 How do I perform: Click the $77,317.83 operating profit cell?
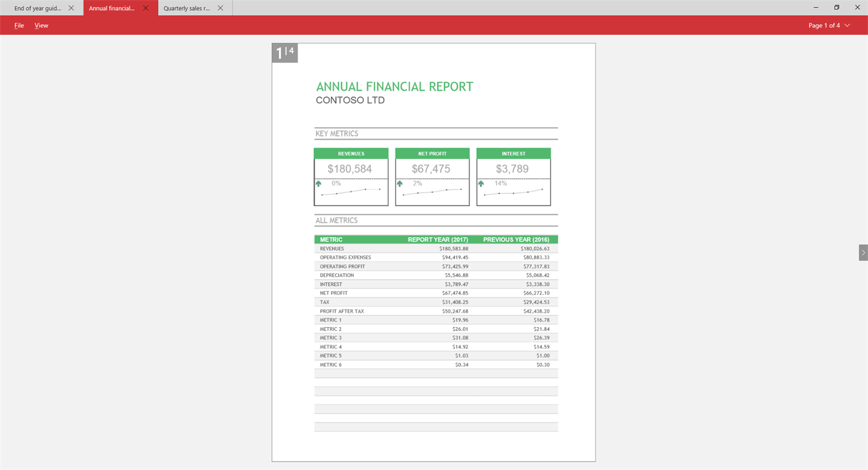536,266
